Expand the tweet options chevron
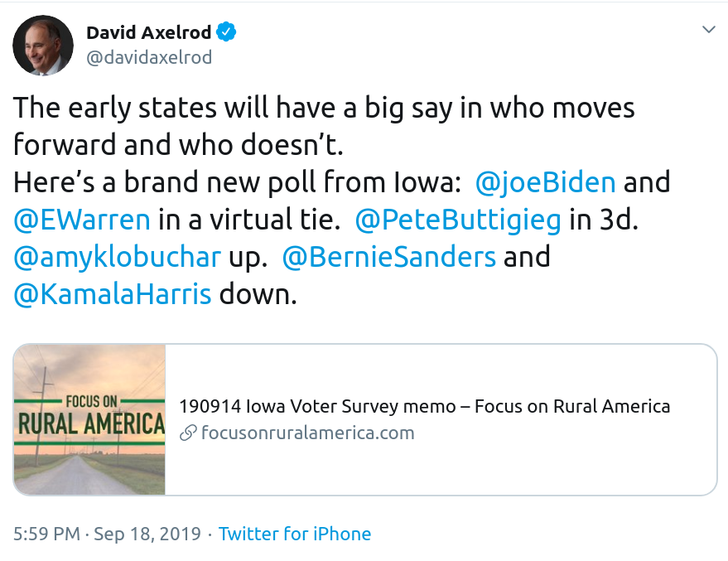Viewport: 728px width, 561px height. (x=708, y=30)
